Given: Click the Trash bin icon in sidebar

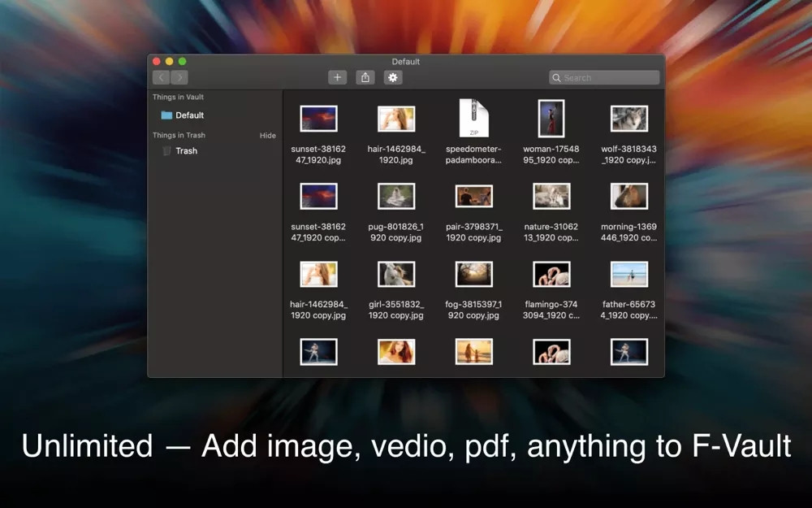Looking at the screenshot, I should 166,151.
